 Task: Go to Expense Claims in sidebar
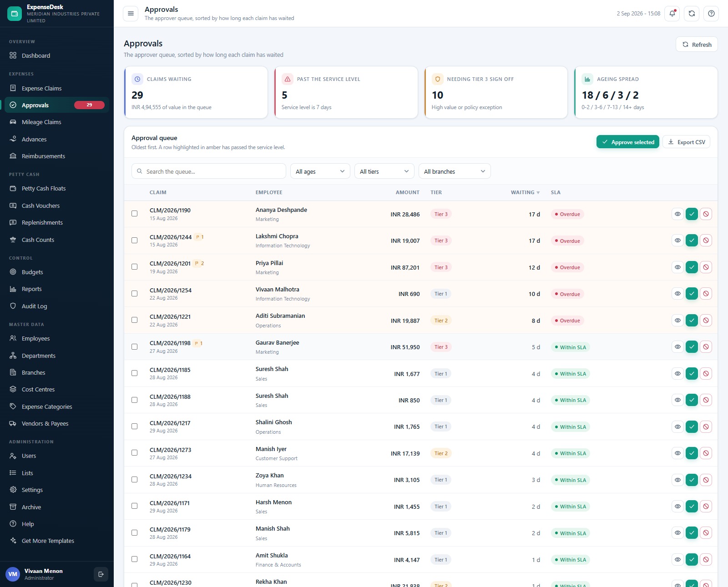(57, 88)
